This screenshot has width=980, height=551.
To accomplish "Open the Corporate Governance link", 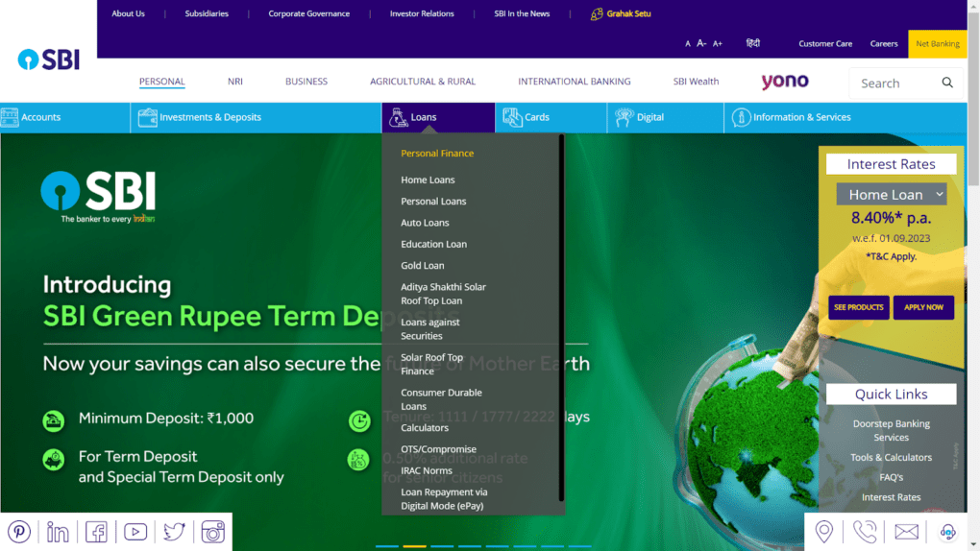I will pyautogui.click(x=308, y=13).
